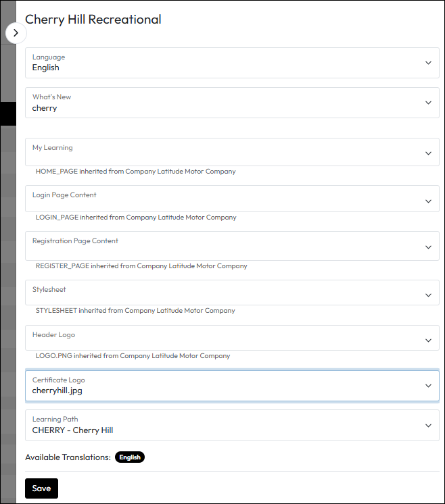Open the My Learning dropdown chevron
The image size is (445, 504).
(x=428, y=153)
